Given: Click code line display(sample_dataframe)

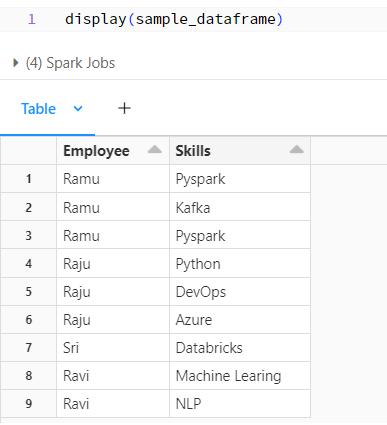Looking at the screenshot, I should [x=174, y=19].
